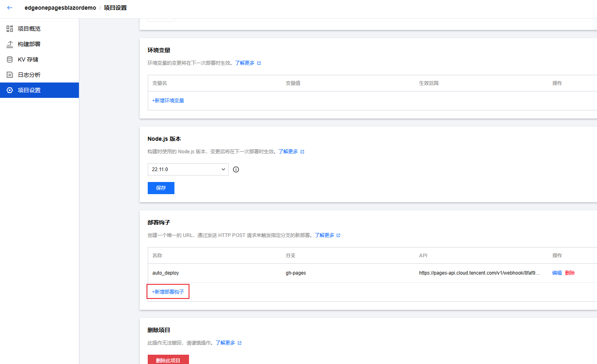597x364 pixels.
Task: Click the KV 存储 database icon in sidebar
Action: click(x=10, y=59)
